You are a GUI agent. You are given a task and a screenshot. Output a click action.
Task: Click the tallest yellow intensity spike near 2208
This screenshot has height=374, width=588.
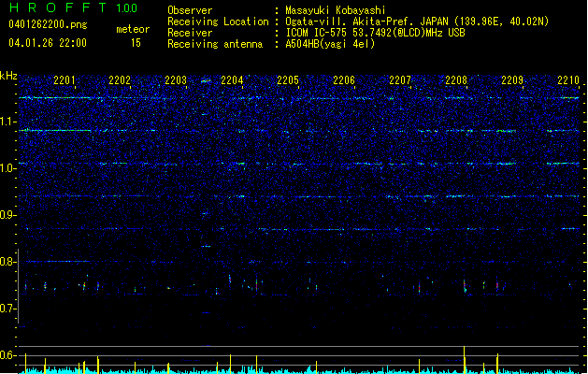pos(465,360)
